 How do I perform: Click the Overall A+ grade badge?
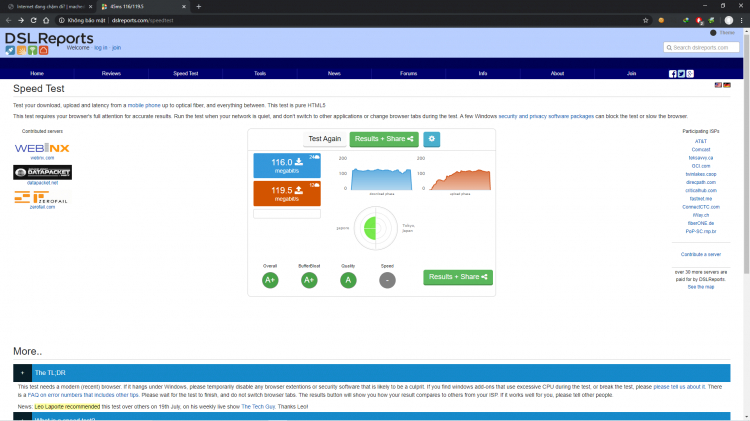tap(270, 280)
